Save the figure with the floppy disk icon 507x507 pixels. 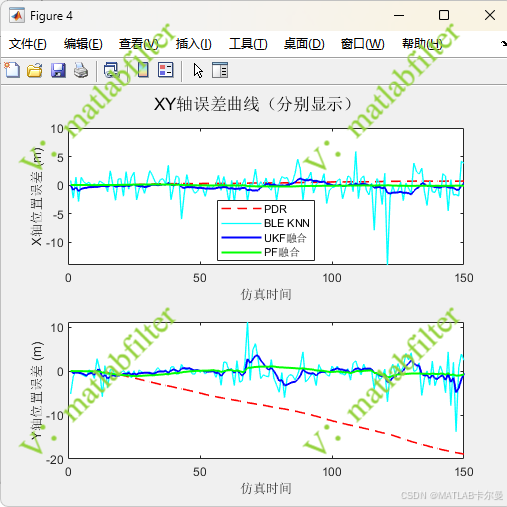[58, 70]
